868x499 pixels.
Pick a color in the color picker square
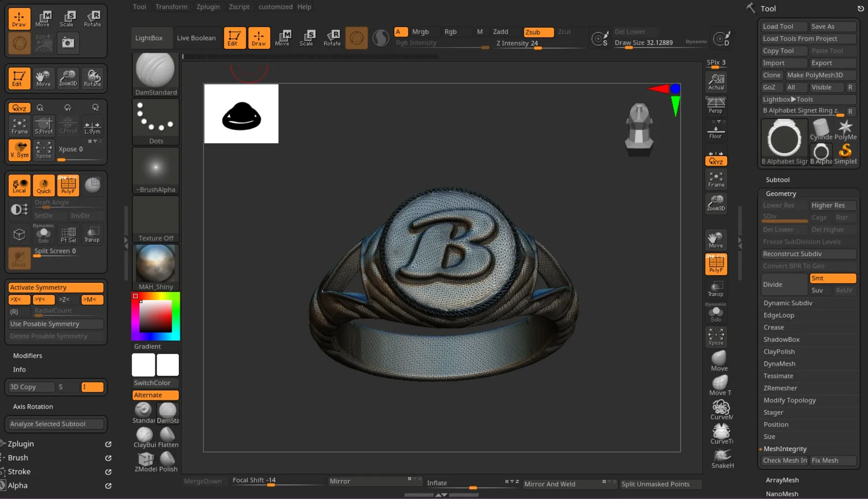tap(156, 316)
